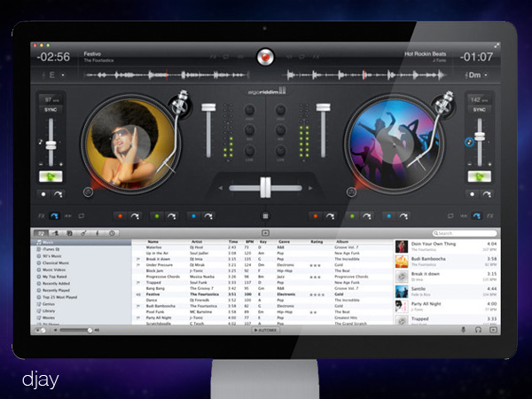
Task: Click the headphones pre-cue icon
Action: coord(478,330)
